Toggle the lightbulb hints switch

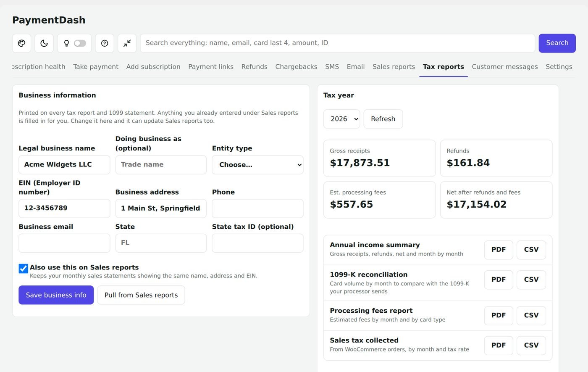80,43
